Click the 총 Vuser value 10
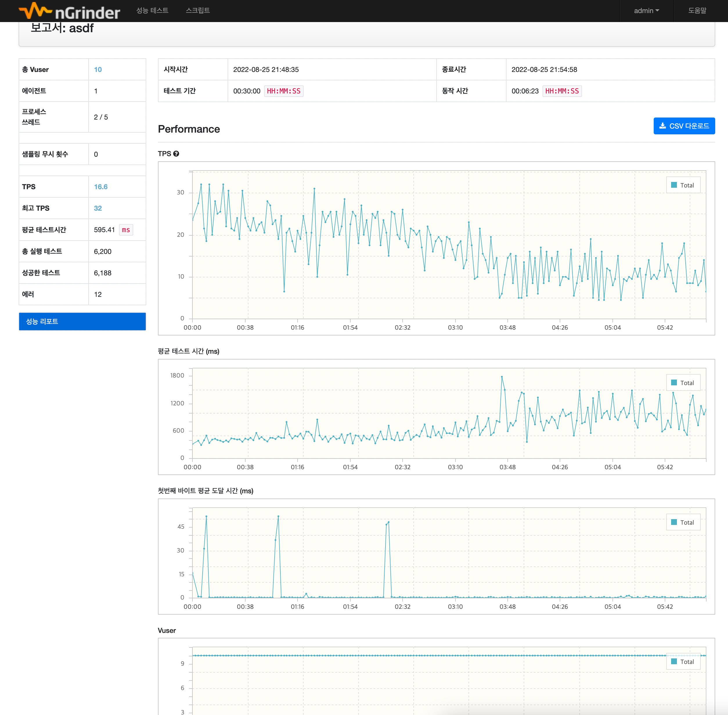This screenshot has height=715, width=728. pyautogui.click(x=98, y=69)
